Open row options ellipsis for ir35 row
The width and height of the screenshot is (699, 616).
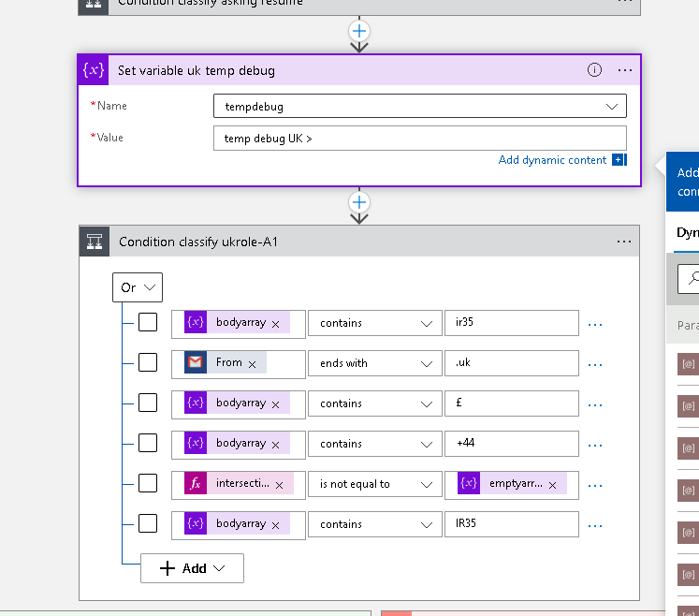(x=595, y=324)
